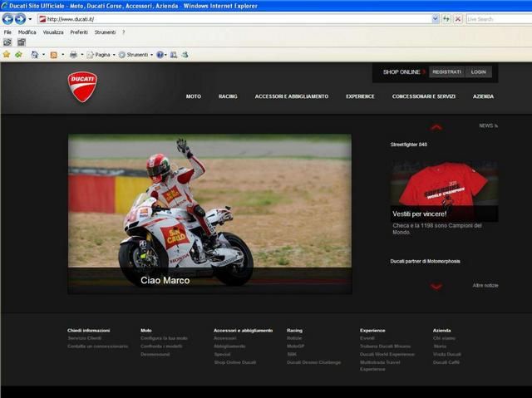Click the Altre notizie link
The width and height of the screenshot is (532, 398).
pos(485,286)
